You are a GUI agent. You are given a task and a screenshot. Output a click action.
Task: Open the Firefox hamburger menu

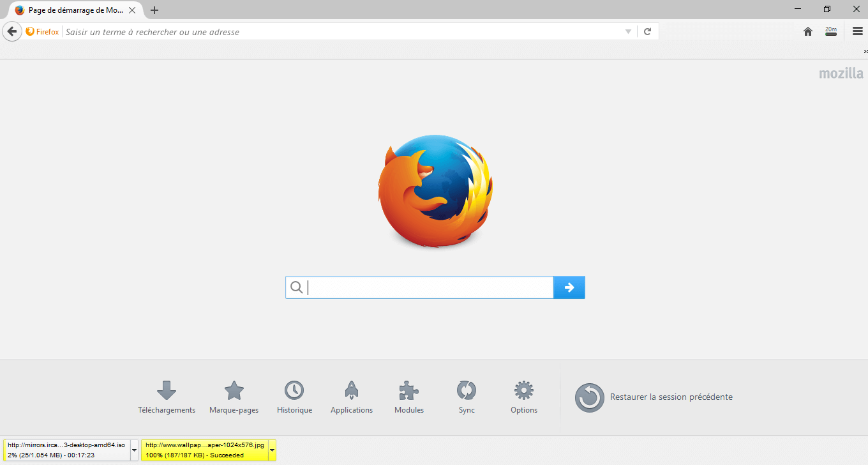pyautogui.click(x=858, y=31)
